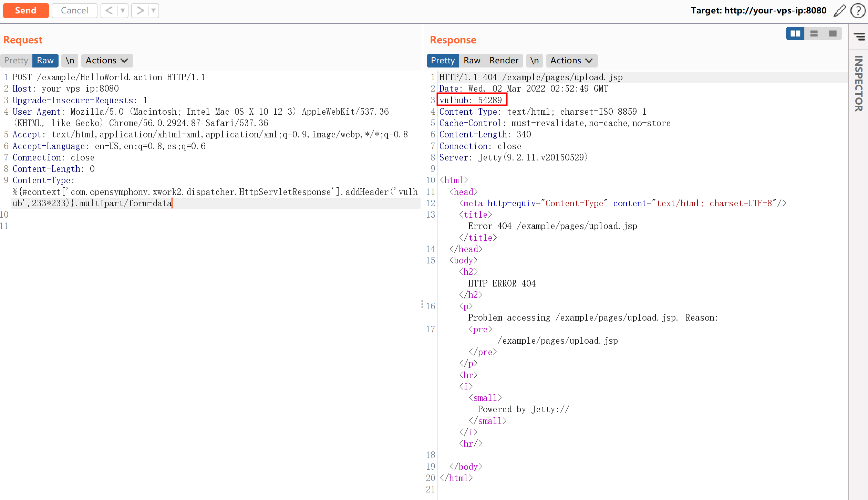Select side-by-side layout icon

[795, 34]
